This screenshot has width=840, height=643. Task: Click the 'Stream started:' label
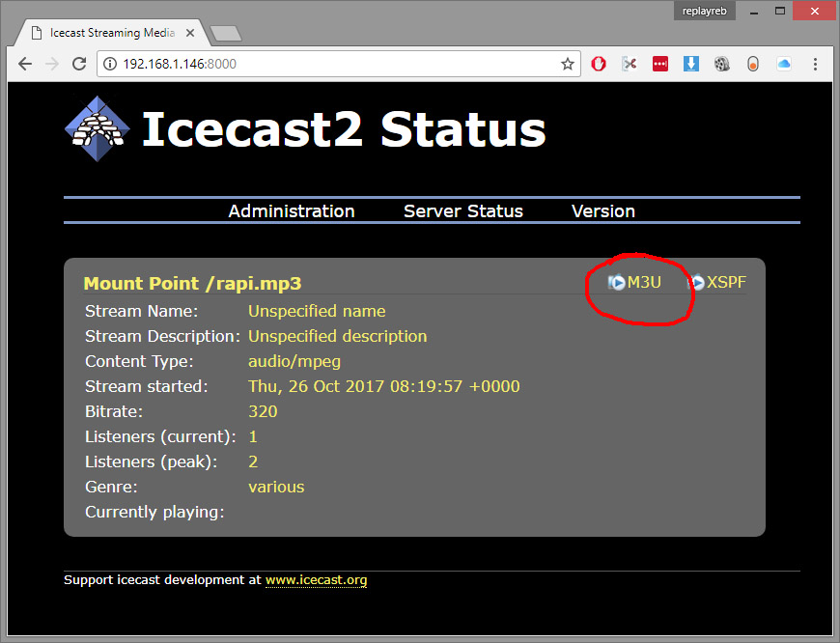146,386
